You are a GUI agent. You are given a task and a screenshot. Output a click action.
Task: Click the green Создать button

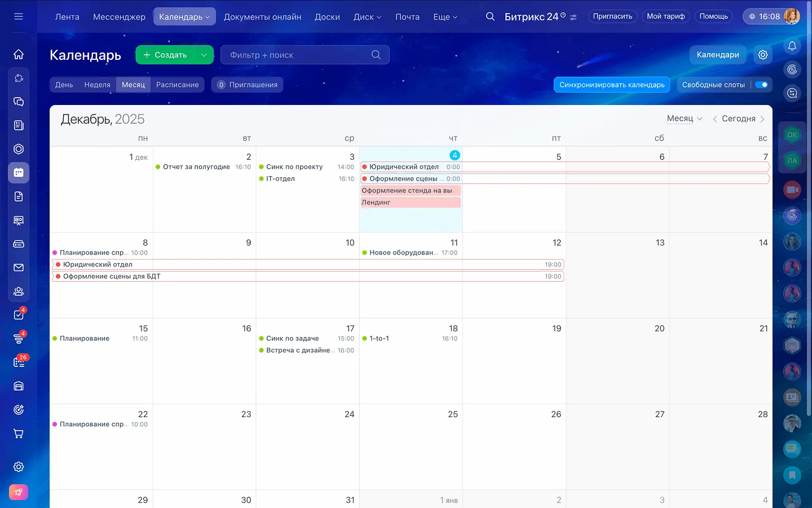(165, 55)
